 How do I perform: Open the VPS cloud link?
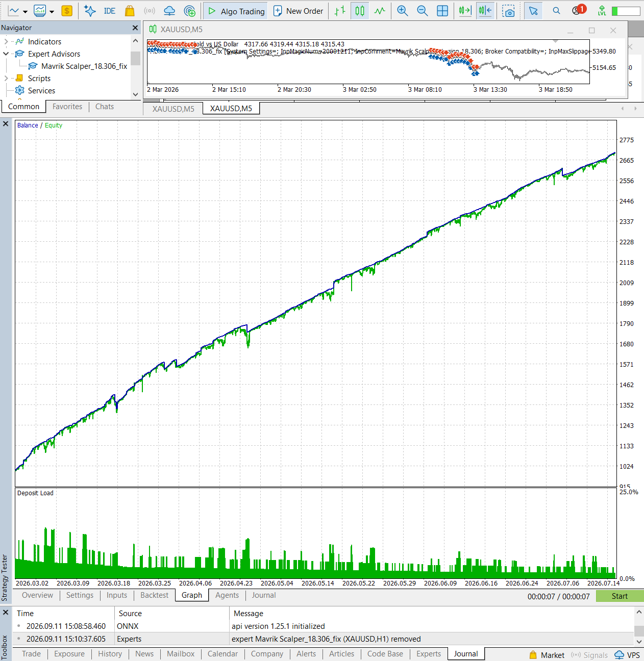pyautogui.click(x=627, y=655)
